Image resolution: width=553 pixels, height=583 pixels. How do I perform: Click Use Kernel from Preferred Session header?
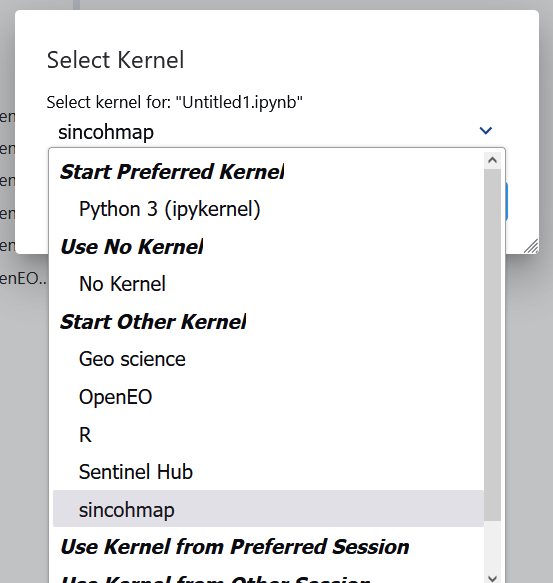[x=235, y=547]
